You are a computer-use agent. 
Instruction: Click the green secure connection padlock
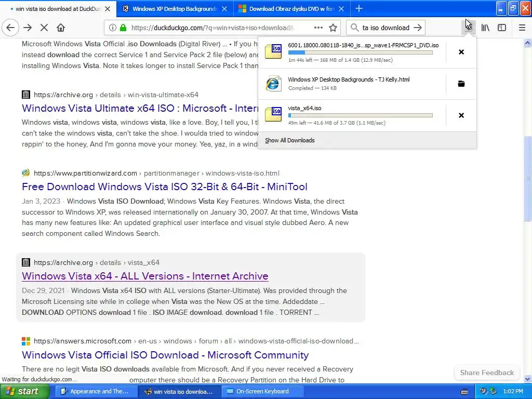tap(123, 28)
